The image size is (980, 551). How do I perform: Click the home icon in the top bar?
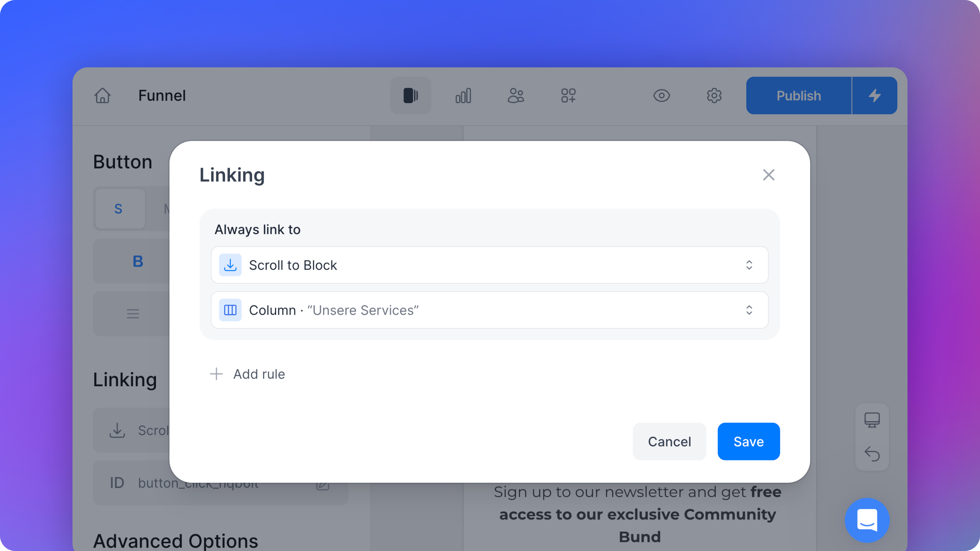pos(102,95)
